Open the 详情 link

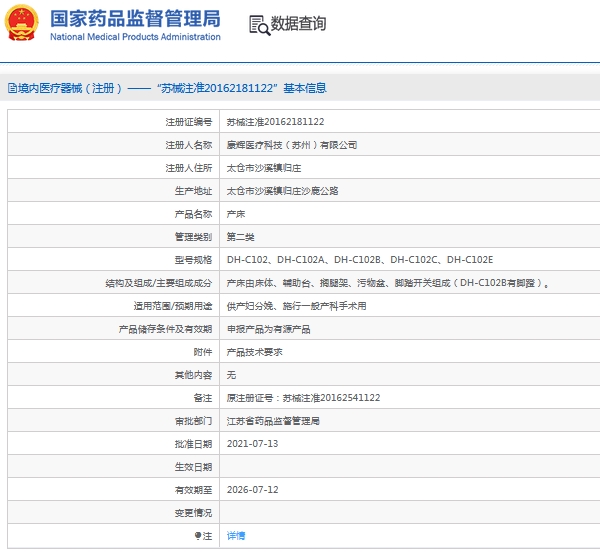click(x=236, y=536)
